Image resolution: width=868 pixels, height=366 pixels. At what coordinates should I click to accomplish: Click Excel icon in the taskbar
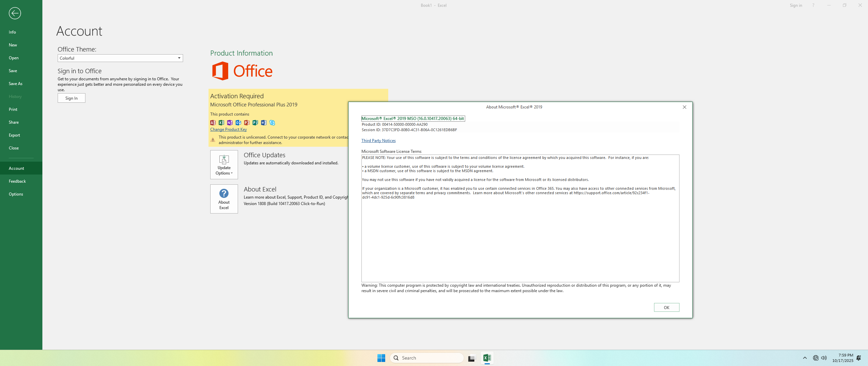487,358
